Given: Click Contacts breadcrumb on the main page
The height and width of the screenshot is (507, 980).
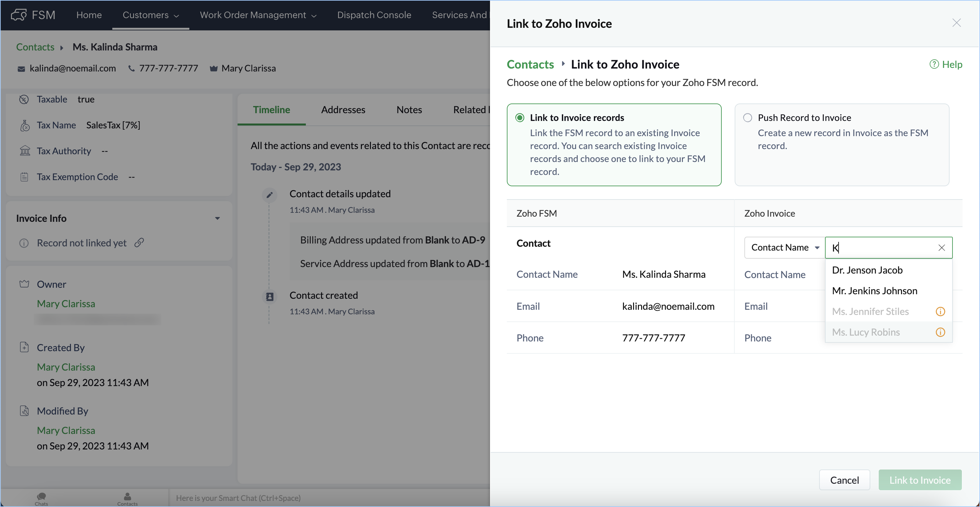Looking at the screenshot, I should [35, 47].
